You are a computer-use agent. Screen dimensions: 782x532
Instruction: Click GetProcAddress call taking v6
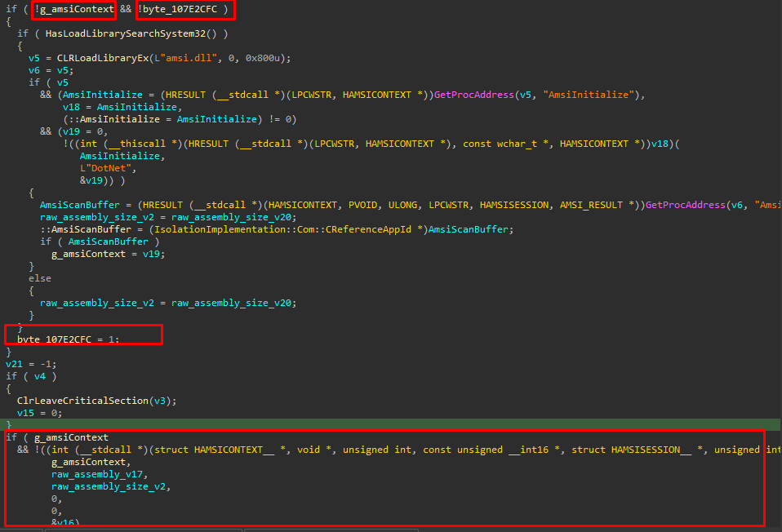click(685, 205)
